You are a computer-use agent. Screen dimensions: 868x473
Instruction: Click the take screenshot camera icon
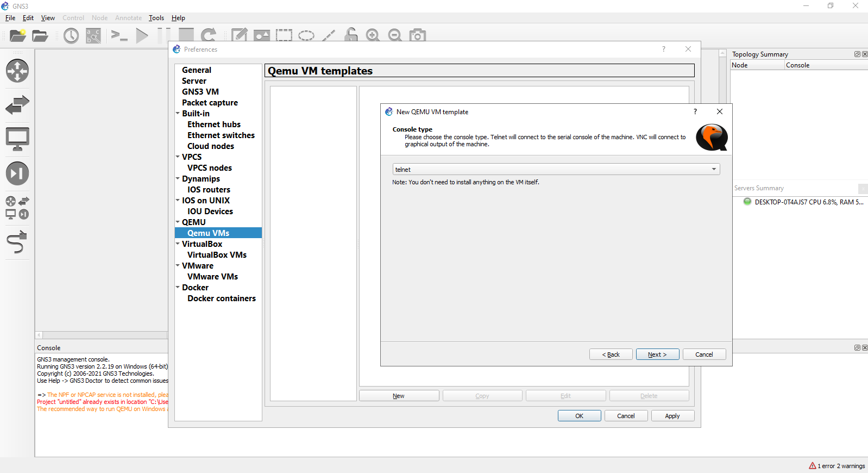[x=417, y=35]
